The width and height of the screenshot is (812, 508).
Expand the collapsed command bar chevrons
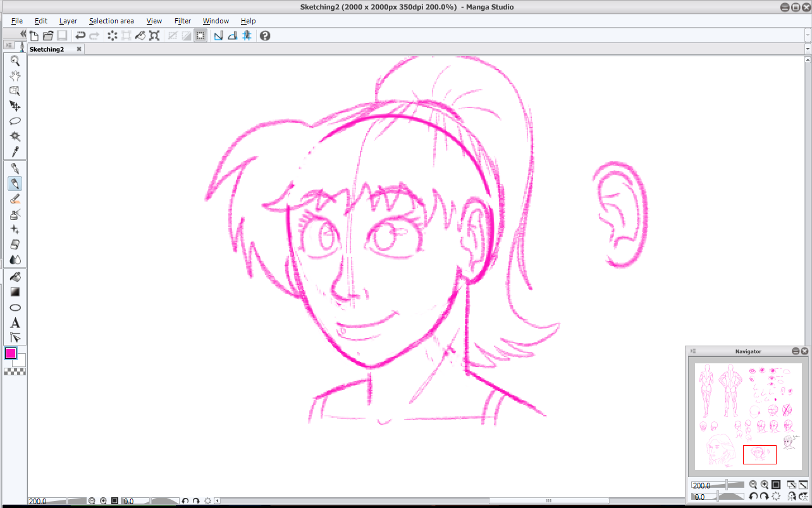click(x=23, y=34)
